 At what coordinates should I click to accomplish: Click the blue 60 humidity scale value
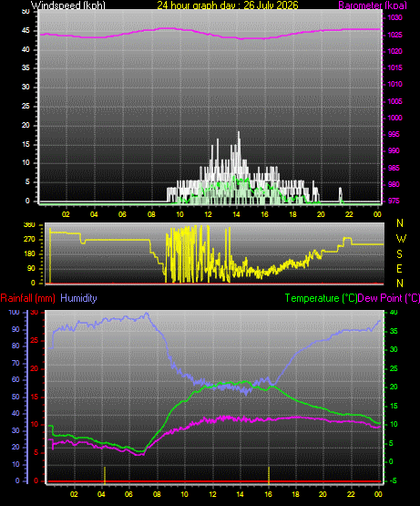click(15, 380)
